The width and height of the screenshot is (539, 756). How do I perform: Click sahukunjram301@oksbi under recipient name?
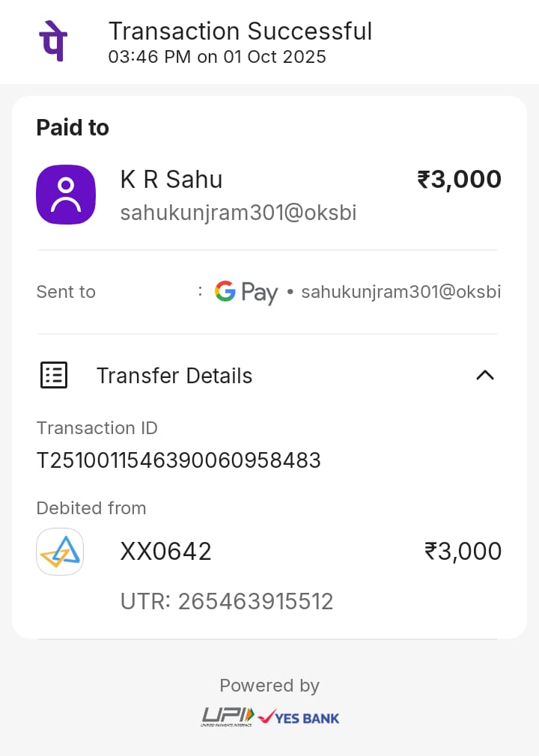(238, 213)
